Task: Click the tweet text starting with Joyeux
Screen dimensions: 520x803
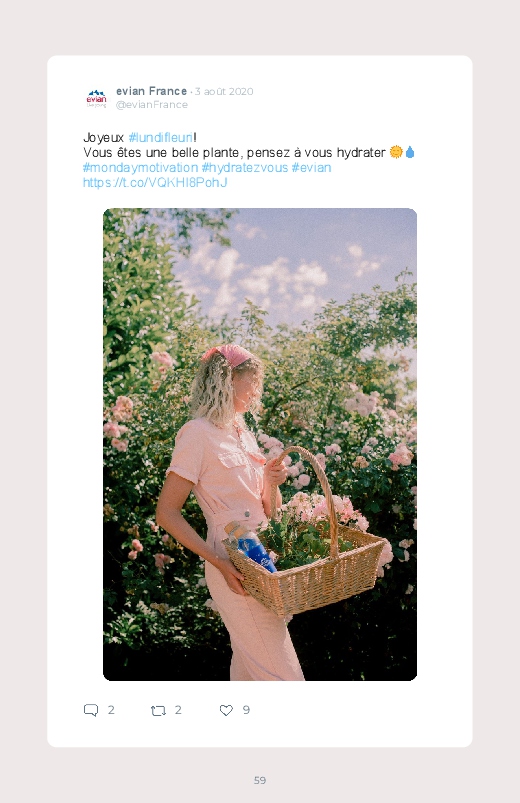Action: [x=249, y=160]
